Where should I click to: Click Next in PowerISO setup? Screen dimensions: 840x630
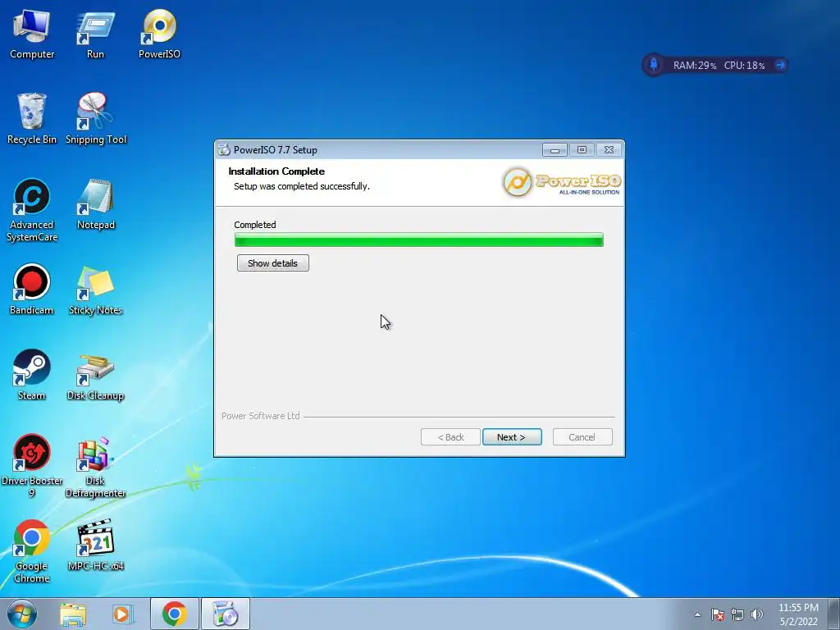pos(512,437)
